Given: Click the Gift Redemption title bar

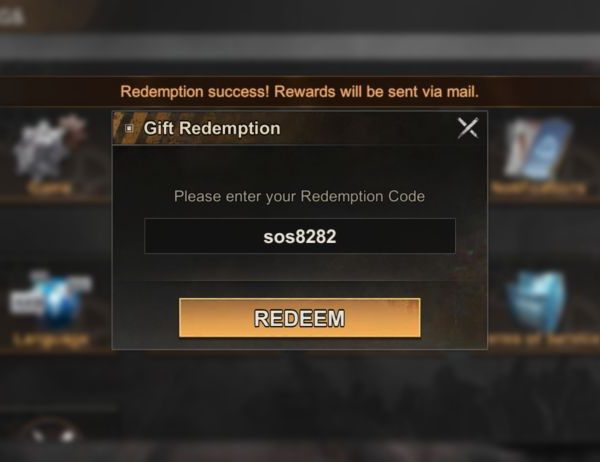Looking at the screenshot, I should pos(300,128).
